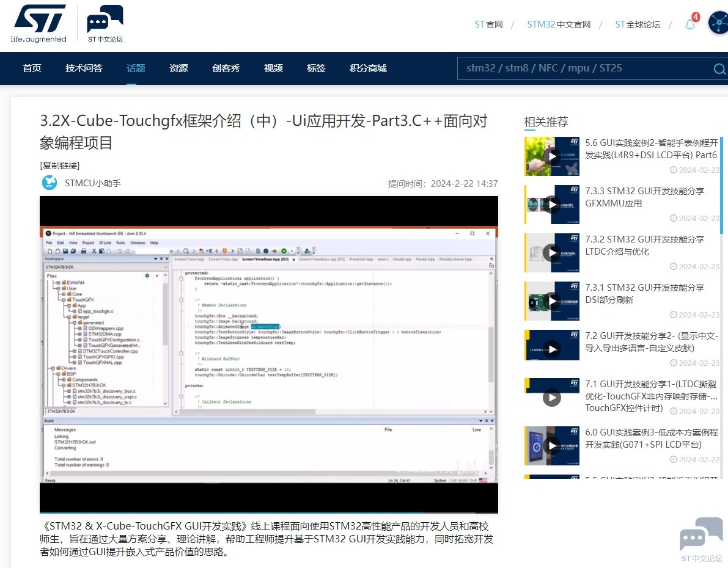
Task: Play the 6.0 GUI实践案例3 video thumbnail
Action: click(x=552, y=445)
